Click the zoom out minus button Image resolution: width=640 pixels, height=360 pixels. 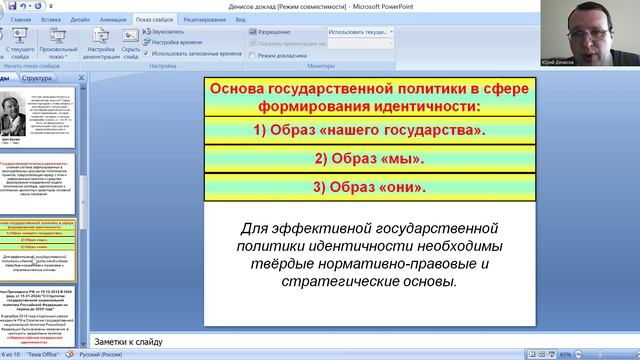[578, 354]
